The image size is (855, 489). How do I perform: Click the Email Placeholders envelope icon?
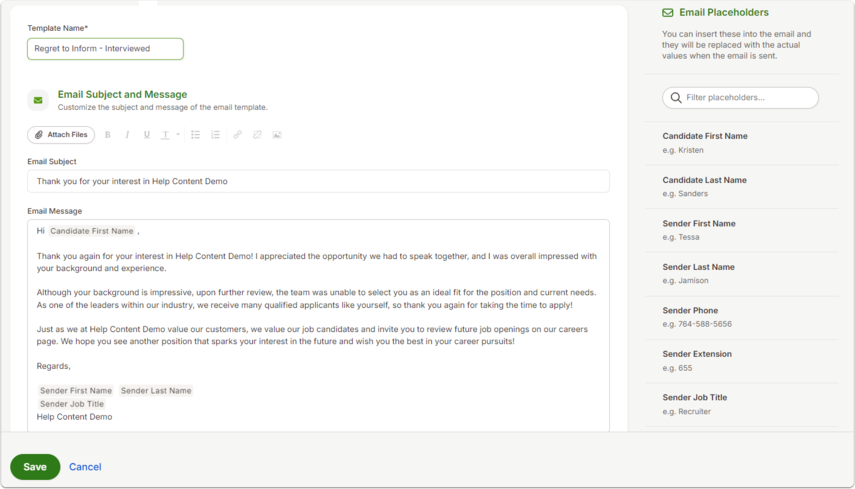tap(667, 13)
